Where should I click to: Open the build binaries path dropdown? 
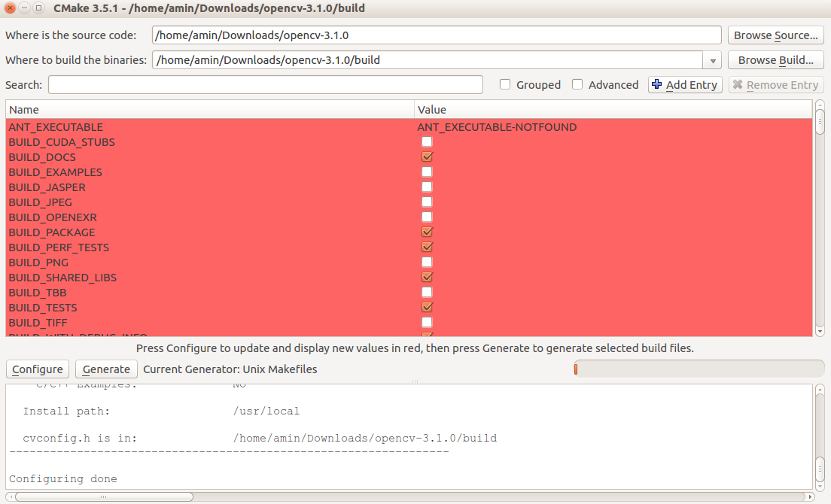(x=712, y=60)
